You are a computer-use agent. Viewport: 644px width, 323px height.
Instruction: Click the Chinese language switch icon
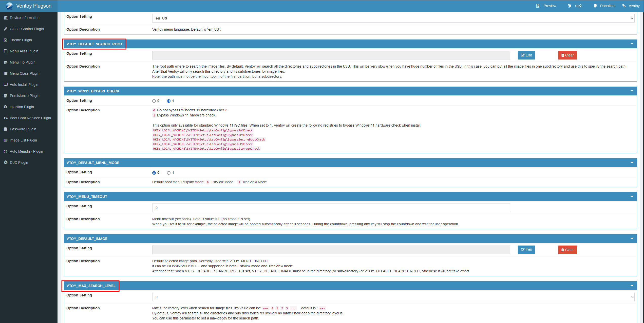569,6
